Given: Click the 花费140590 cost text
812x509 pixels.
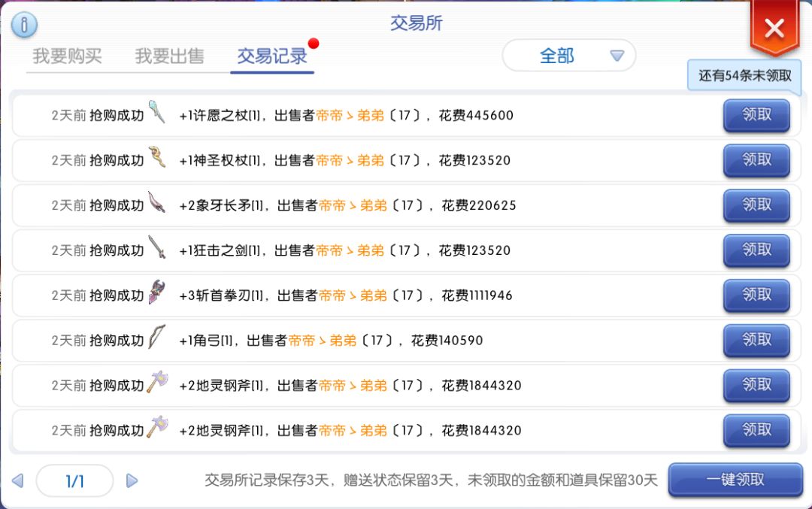Looking at the screenshot, I should pyautogui.click(x=447, y=340).
